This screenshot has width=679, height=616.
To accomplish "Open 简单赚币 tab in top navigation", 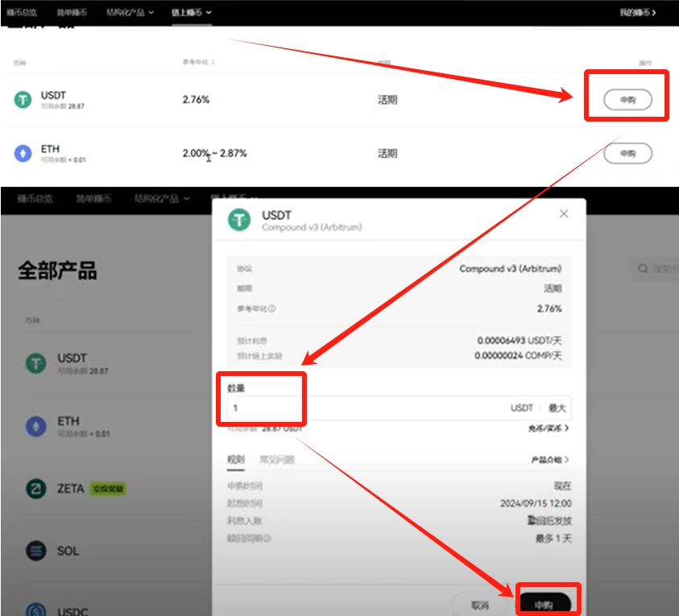I will point(72,13).
